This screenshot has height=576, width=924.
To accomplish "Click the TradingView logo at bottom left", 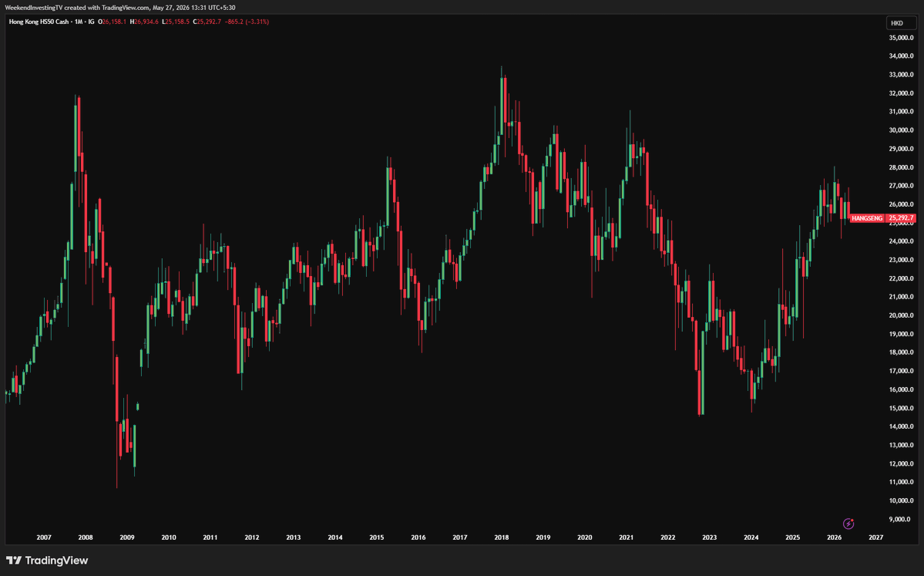I will click(x=47, y=560).
